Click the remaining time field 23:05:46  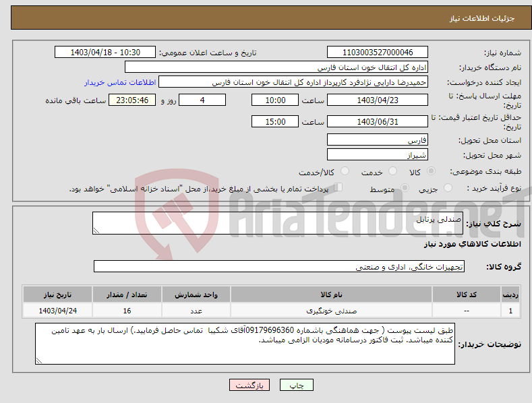[132, 100]
